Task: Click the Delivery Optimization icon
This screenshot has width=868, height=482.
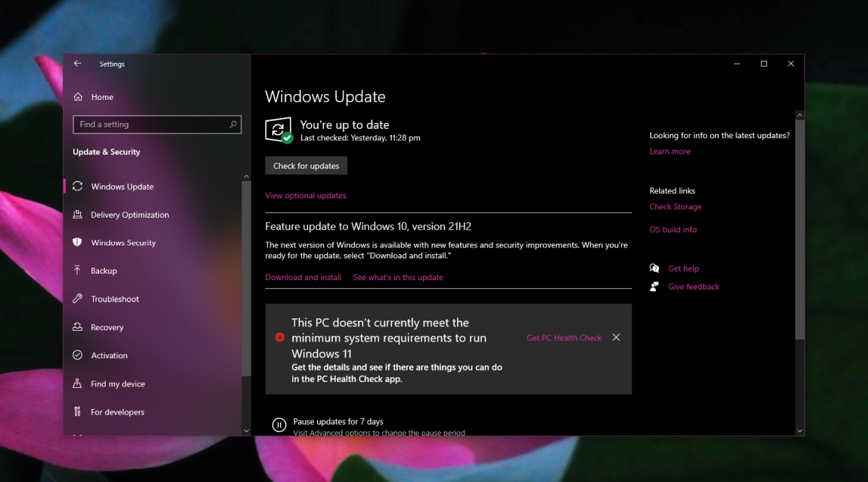Action: (77, 214)
